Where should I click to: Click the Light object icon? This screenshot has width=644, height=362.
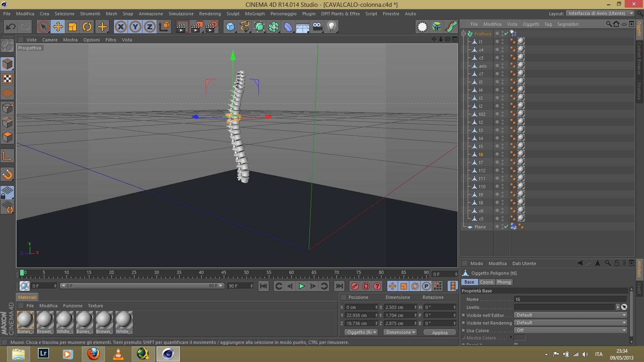(331, 27)
